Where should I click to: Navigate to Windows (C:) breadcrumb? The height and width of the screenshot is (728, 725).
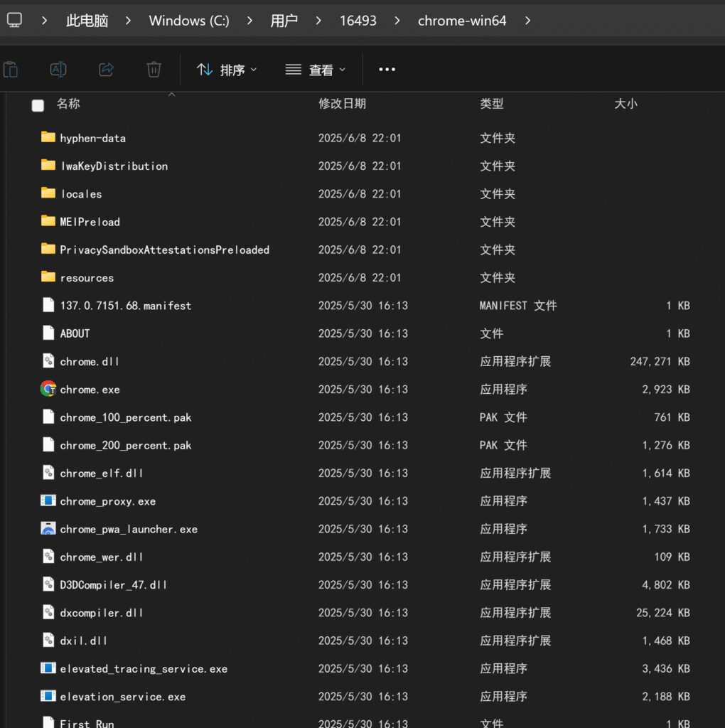point(189,21)
